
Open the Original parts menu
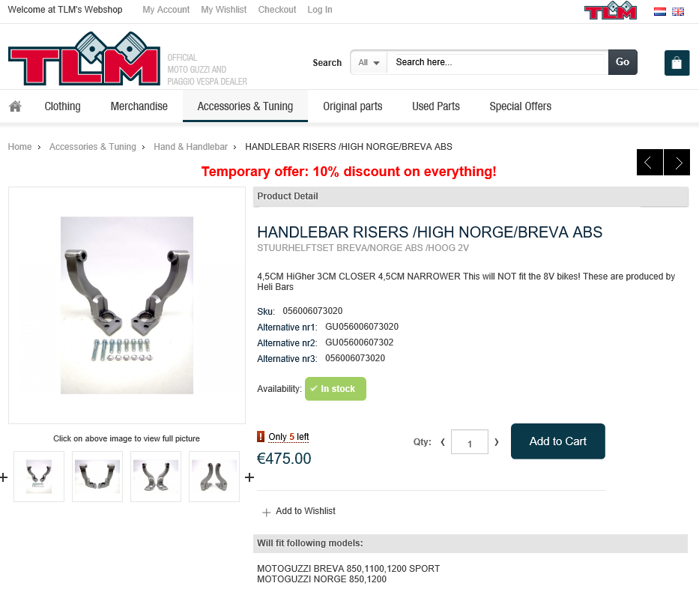353,106
